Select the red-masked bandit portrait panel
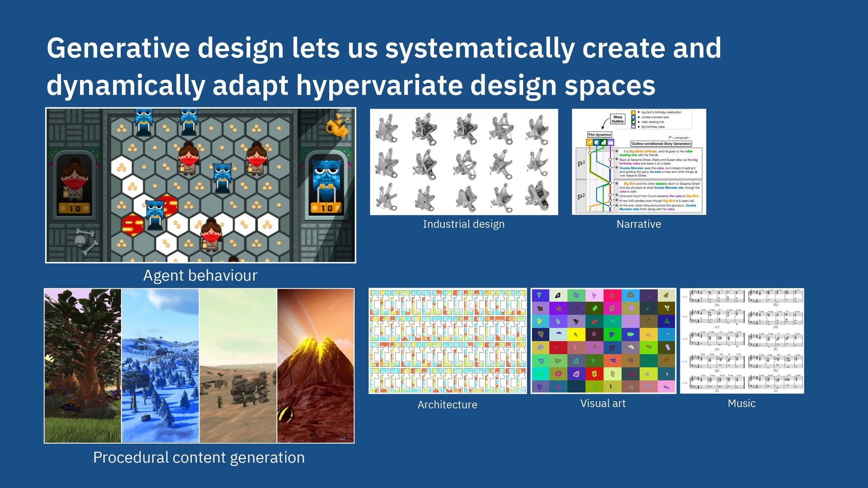The image size is (868, 488). (x=75, y=183)
